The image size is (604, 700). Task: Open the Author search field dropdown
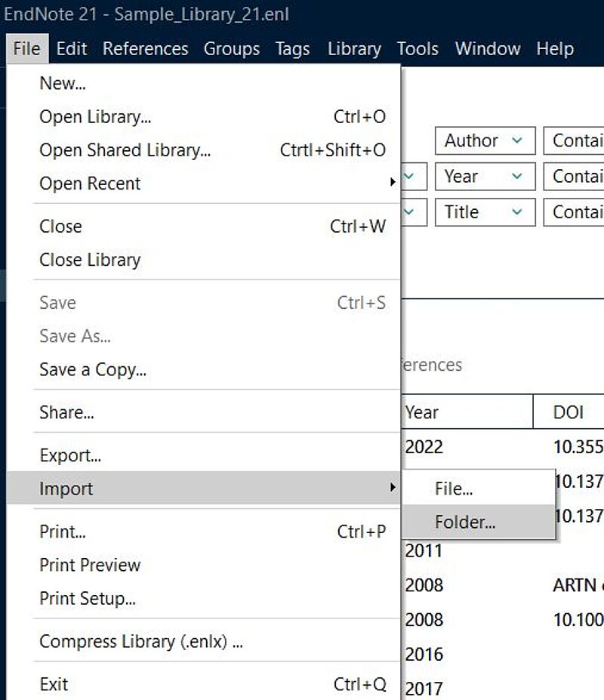pos(485,140)
